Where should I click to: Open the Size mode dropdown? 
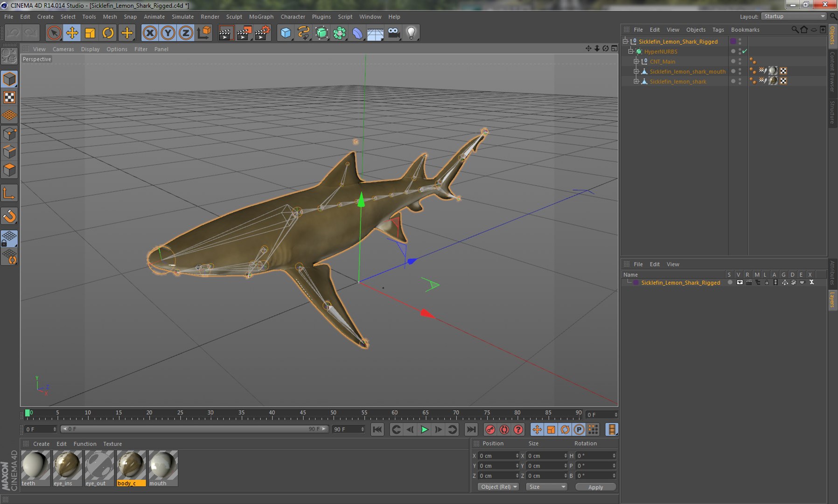point(546,487)
